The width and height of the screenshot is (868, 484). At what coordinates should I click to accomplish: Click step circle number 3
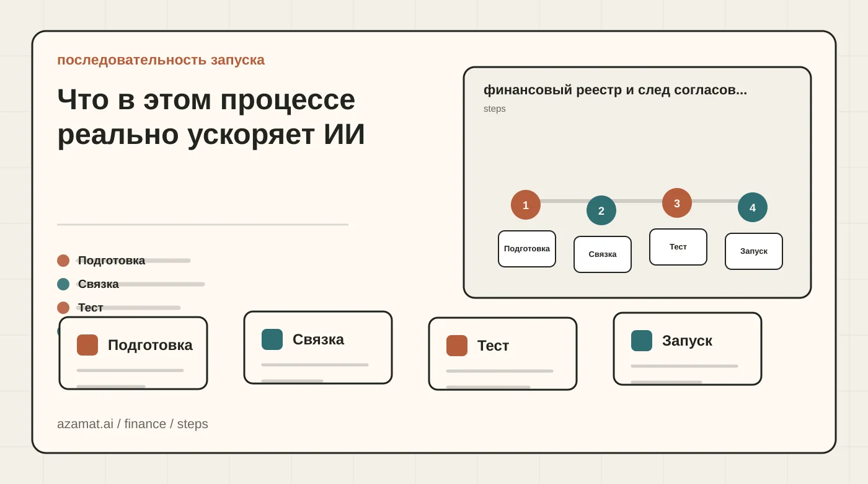click(677, 203)
